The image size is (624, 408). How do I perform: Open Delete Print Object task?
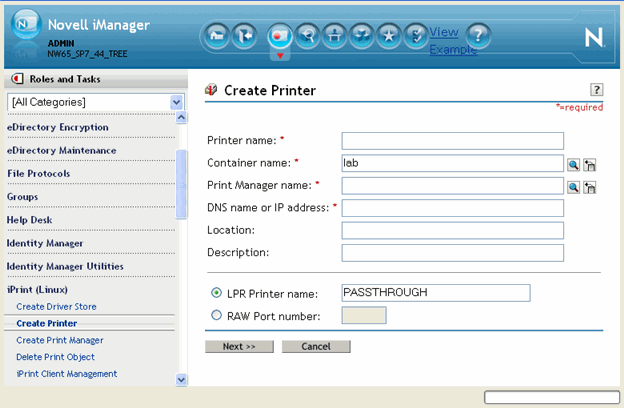click(x=56, y=357)
